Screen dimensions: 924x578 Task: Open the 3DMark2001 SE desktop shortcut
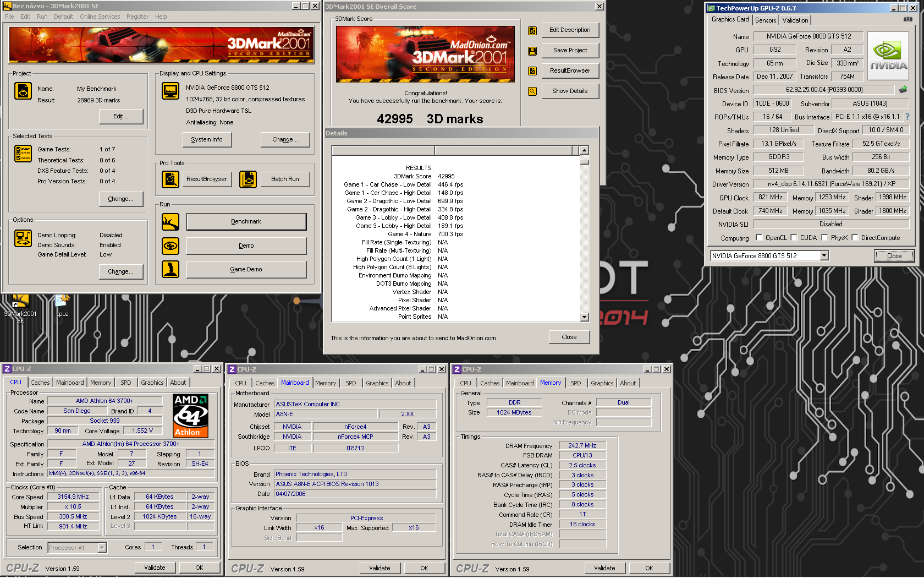coord(20,309)
